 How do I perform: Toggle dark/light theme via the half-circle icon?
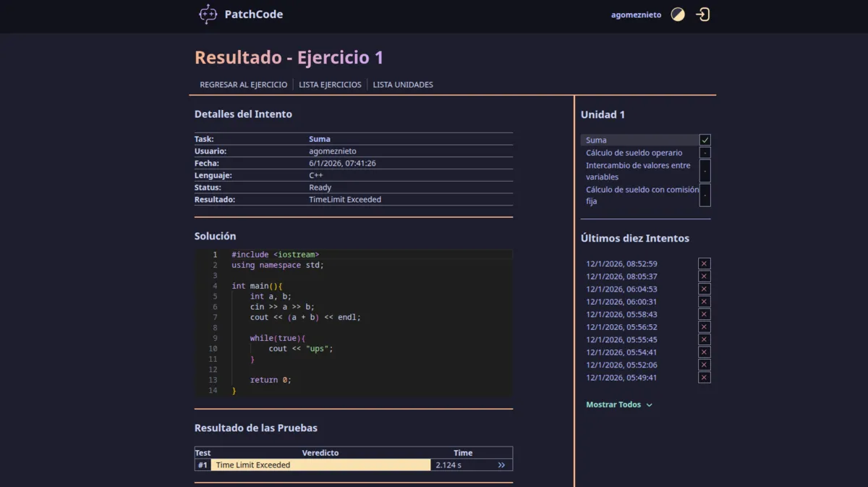[x=678, y=14]
